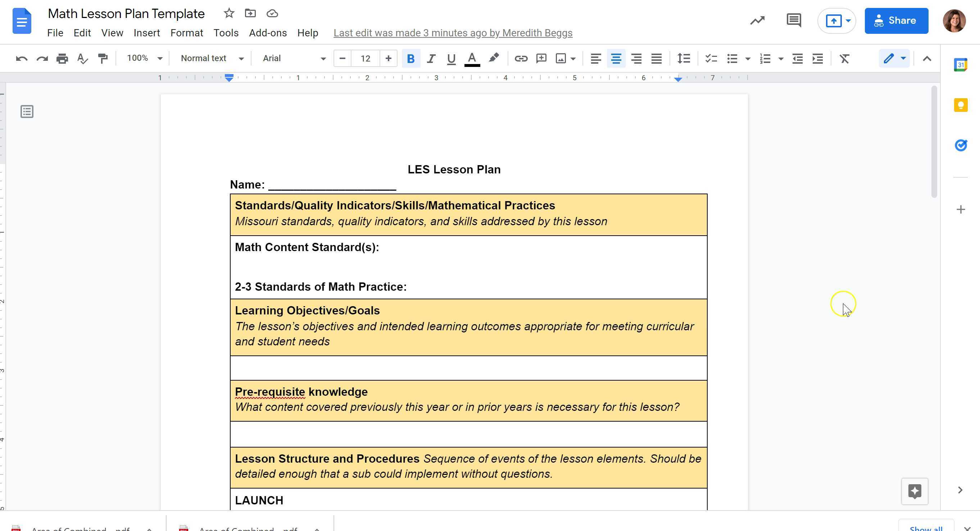Toggle underline formatting

tap(451, 59)
